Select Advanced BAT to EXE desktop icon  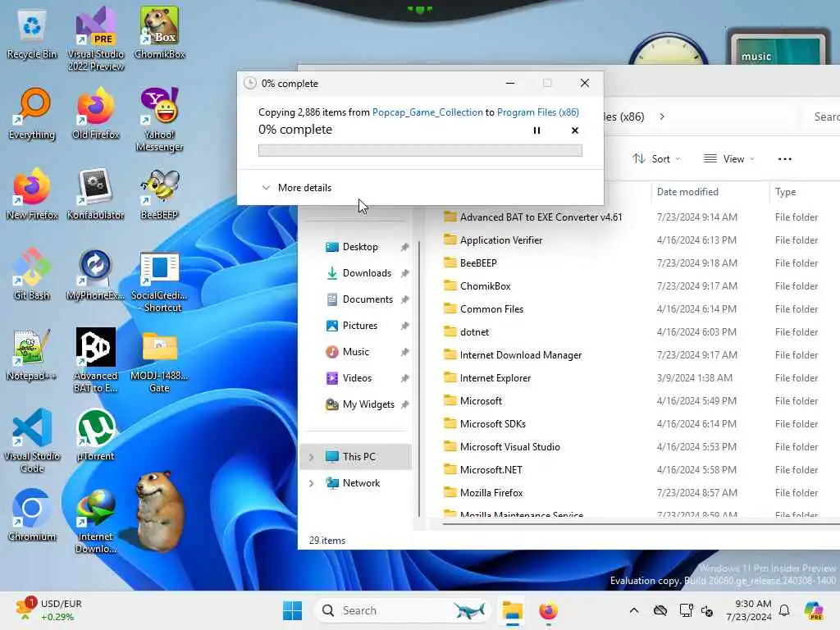96,360
